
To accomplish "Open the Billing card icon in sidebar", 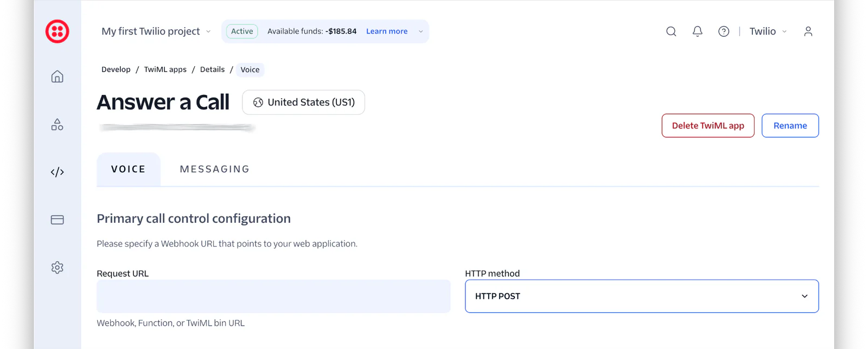I will (57, 220).
